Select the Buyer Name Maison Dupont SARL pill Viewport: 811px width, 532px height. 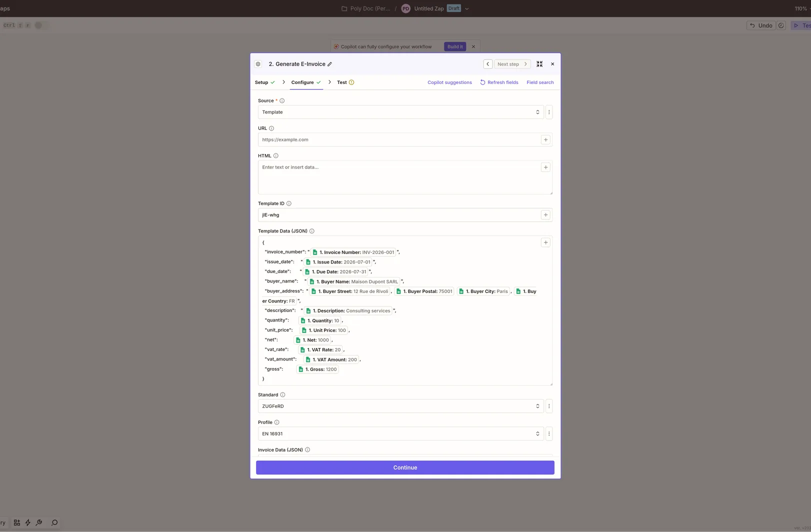(x=354, y=281)
